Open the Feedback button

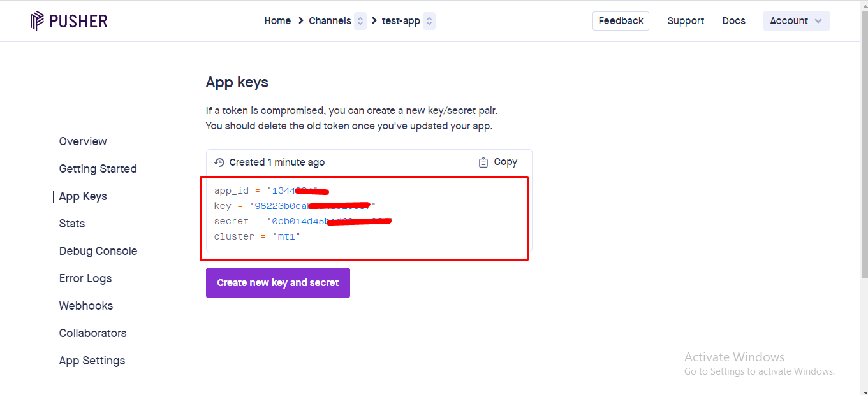pyautogui.click(x=621, y=21)
